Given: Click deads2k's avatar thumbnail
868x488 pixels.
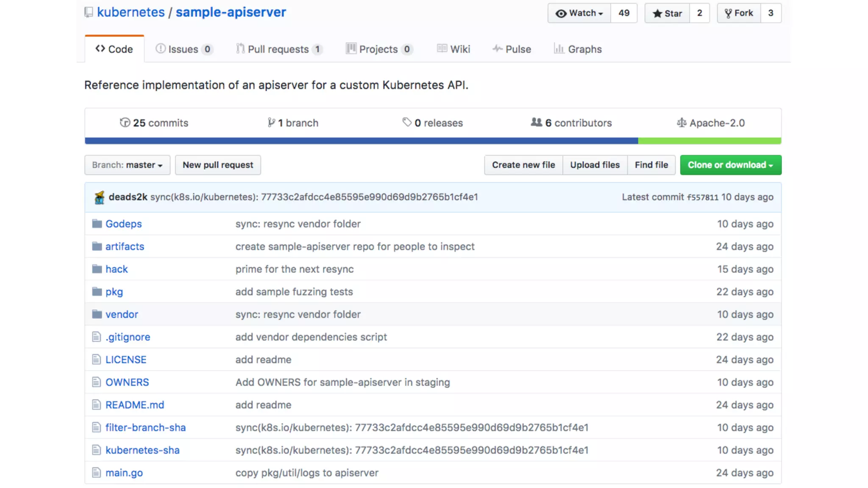Looking at the screenshot, I should [99, 197].
